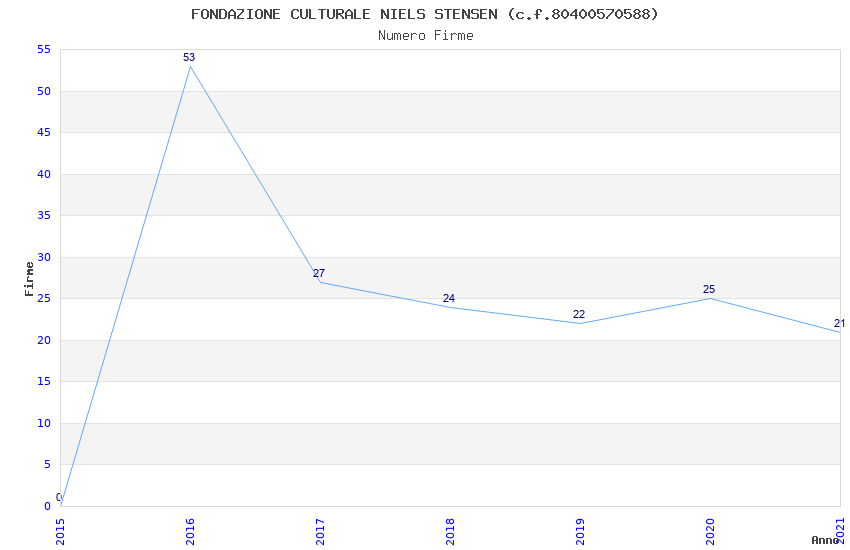Select the 24 data label for 2018
Image resolution: width=850 pixels, height=550 pixels.
[x=449, y=298]
